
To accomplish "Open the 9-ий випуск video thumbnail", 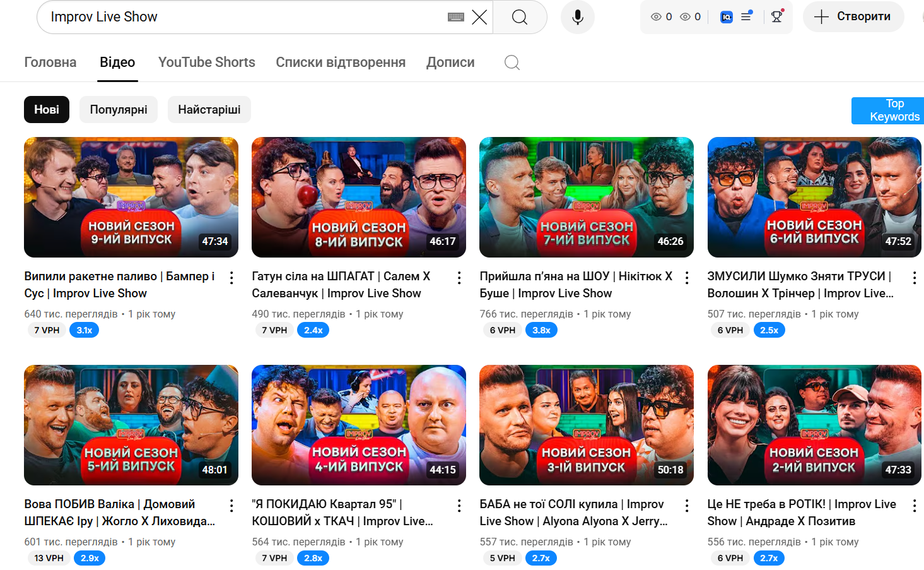I will coord(131,197).
